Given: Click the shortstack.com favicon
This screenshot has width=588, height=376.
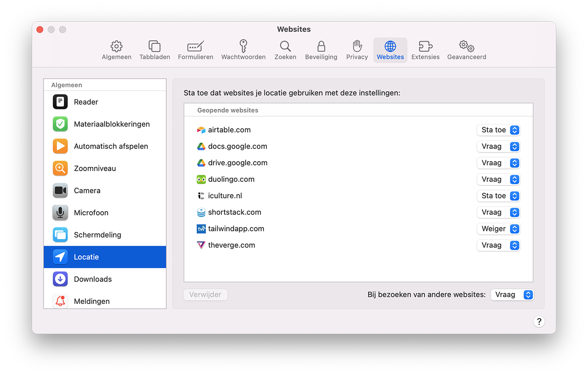Looking at the screenshot, I should coord(201,213).
